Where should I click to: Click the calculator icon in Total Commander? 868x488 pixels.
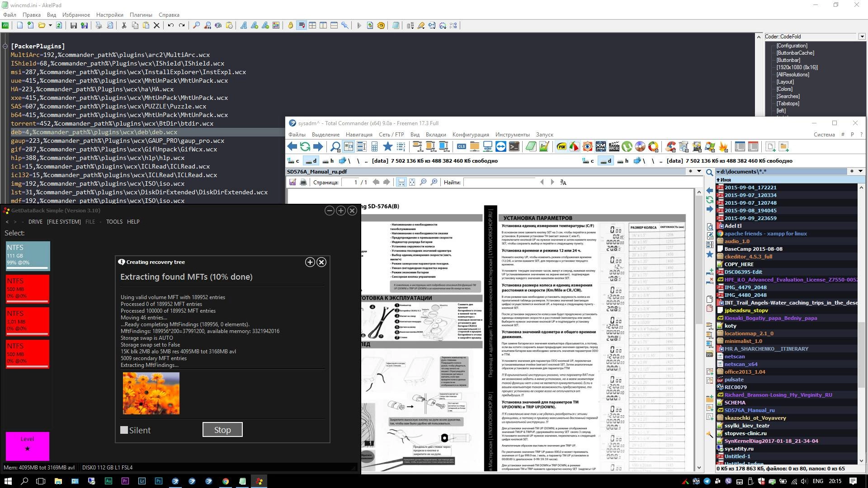point(374,146)
